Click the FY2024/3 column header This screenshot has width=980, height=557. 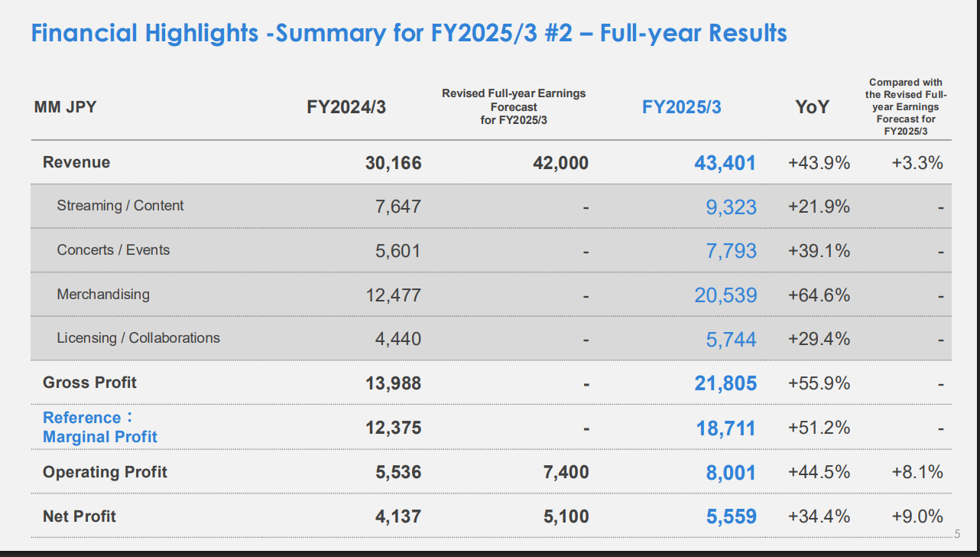[x=346, y=107]
